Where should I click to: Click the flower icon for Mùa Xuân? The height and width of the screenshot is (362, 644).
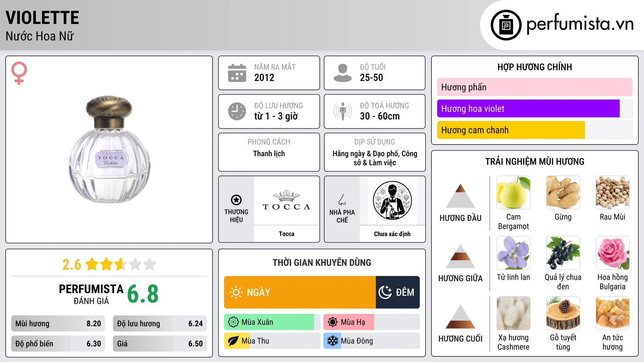233,322
